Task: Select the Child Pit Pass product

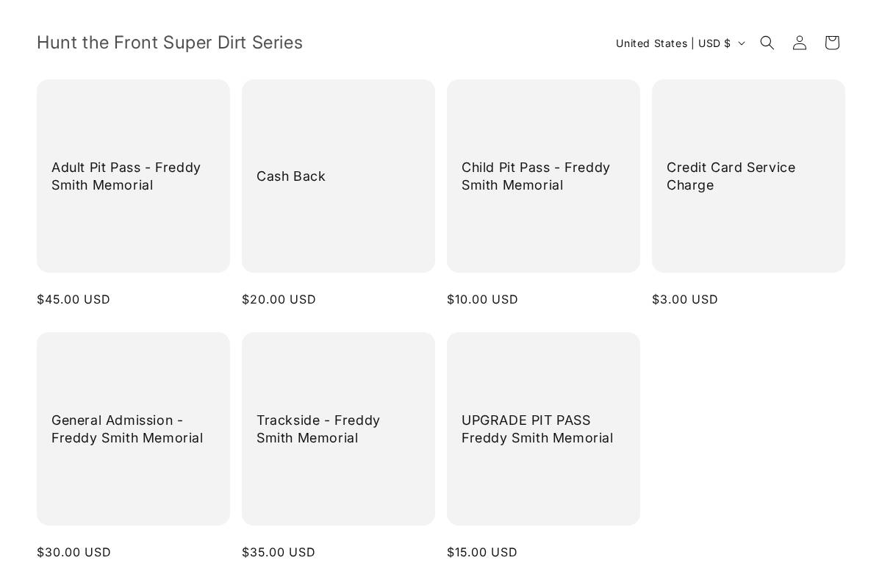Action: (536, 176)
